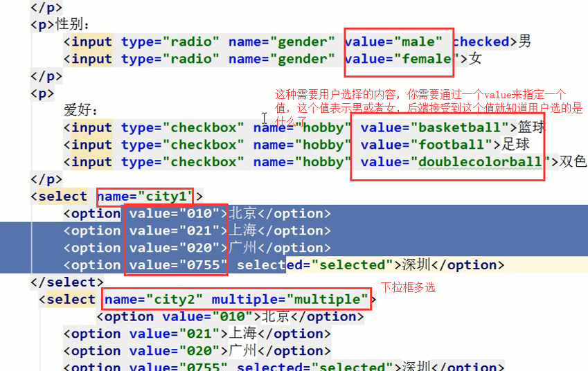The width and height of the screenshot is (588, 371).
Task: Click selected="selected" in the city1 深圳 option
Action: pyautogui.click(x=314, y=265)
